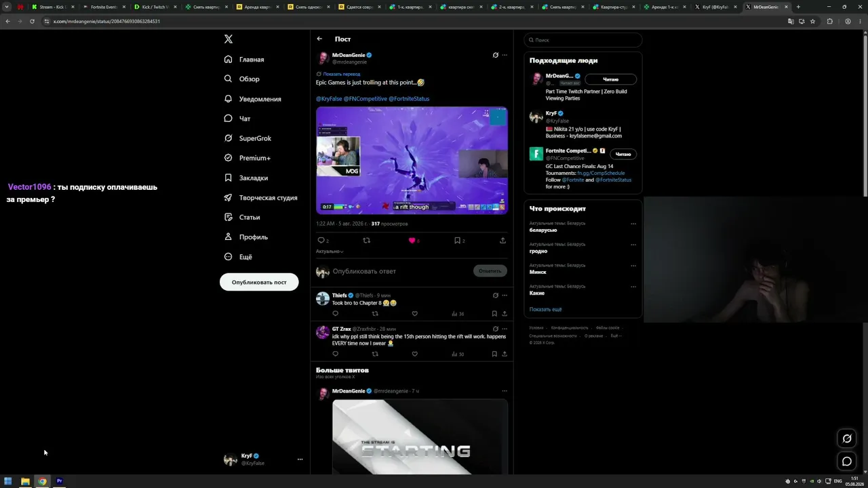The image size is (868, 488).
Task: Click the Опубликовать ответ reply field
Action: (x=400, y=271)
